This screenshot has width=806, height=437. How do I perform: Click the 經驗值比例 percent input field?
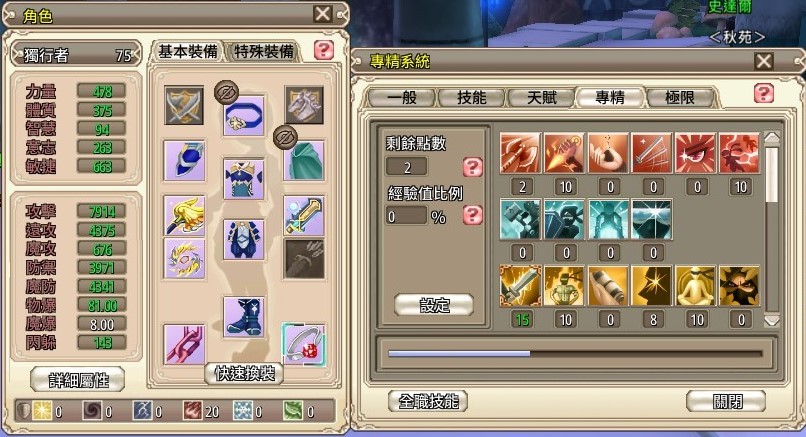(x=407, y=216)
